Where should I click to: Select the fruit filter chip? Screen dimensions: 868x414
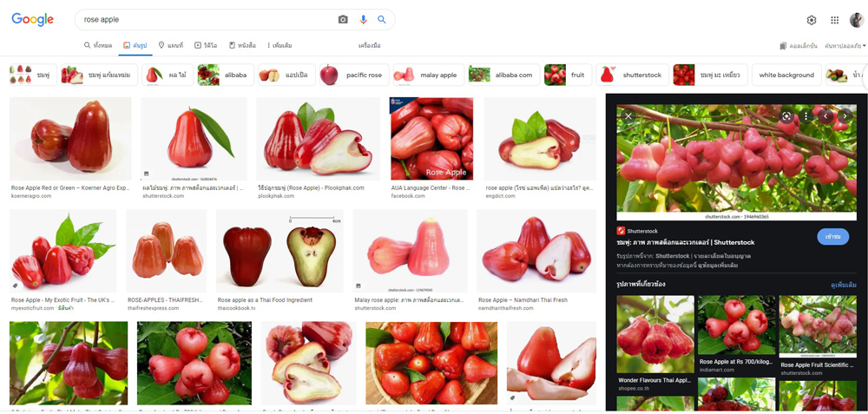click(x=568, y=75)
